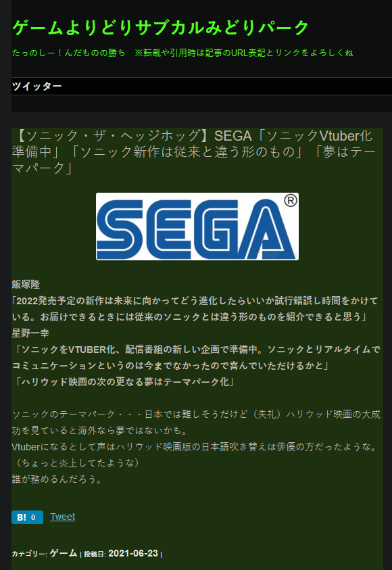Click the 投稿日 label in post footer
The height and width of the screenshot is (570, 392).
click(x=95, y=554)
